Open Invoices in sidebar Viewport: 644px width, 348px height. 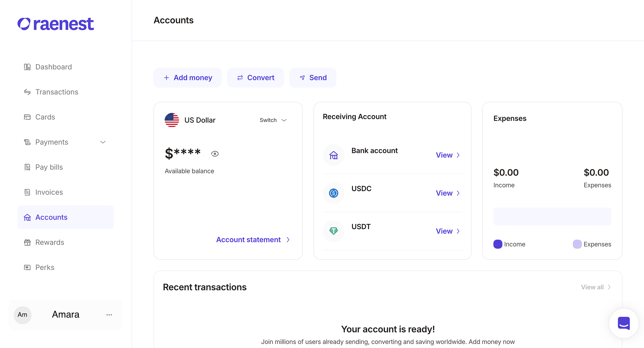tap(65, 192)
